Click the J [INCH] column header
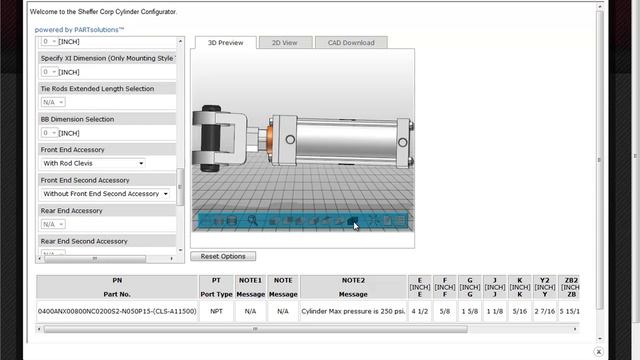 (x=495, y=287)
